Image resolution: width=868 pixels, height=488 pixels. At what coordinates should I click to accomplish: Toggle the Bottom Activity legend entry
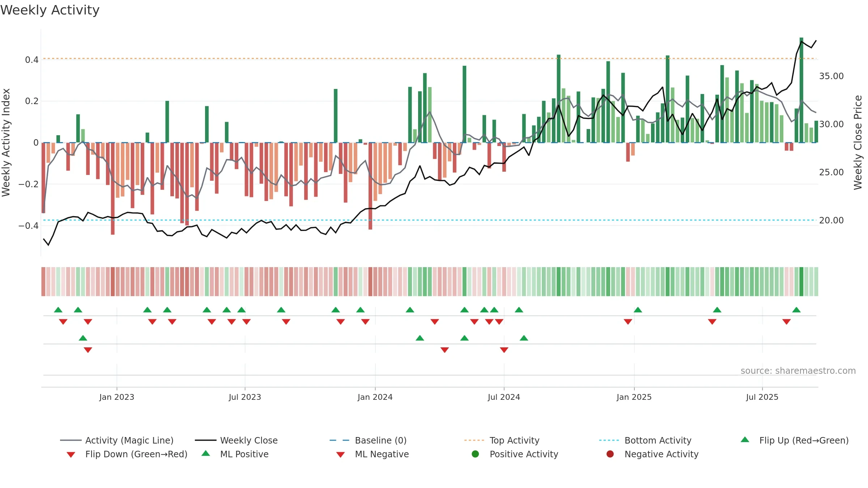pos(645,440)
